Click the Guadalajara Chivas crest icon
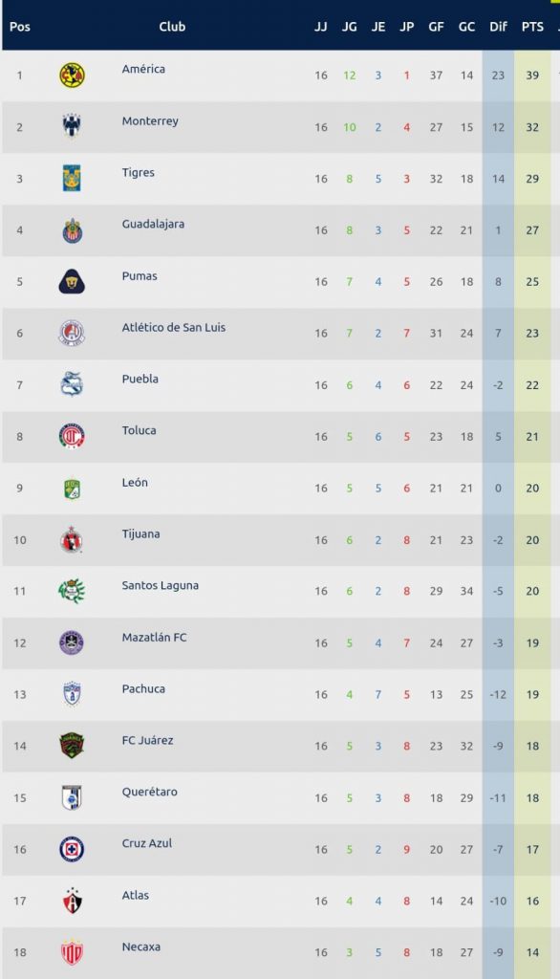Viewport: 560px width, 979px height. pyautogui.click(x=72, y=230)
